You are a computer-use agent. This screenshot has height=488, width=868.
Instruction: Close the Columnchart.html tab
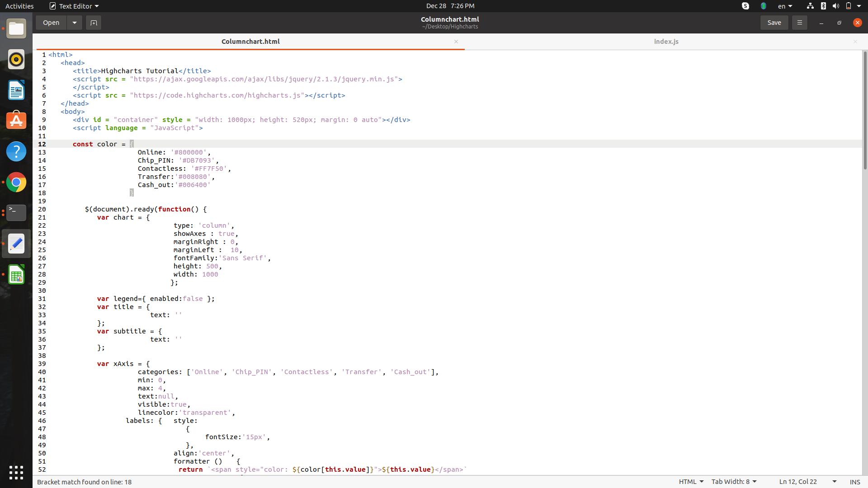point(456,42)
